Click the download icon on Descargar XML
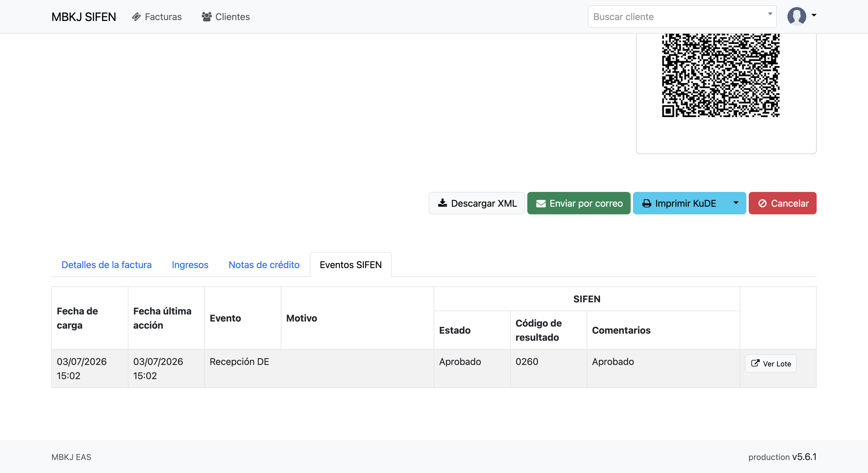The height and width of the screenshot is (473, 868). click(443, 203)
